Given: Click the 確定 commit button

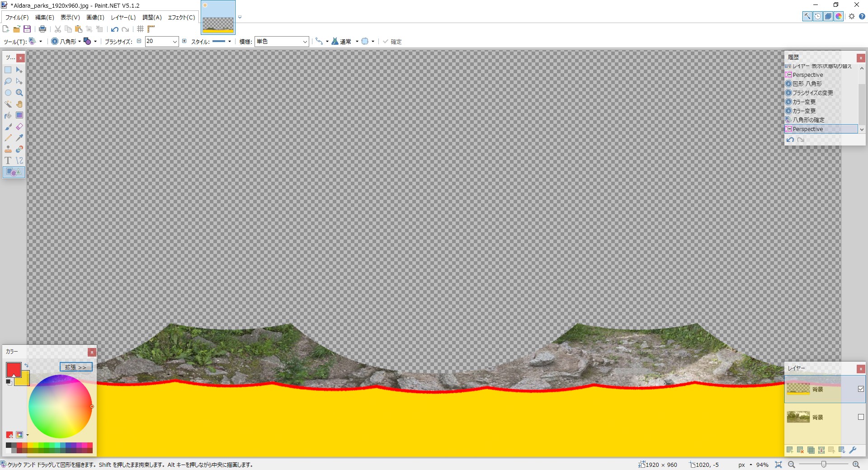Looking at the screenshot, I should [392, 42].
